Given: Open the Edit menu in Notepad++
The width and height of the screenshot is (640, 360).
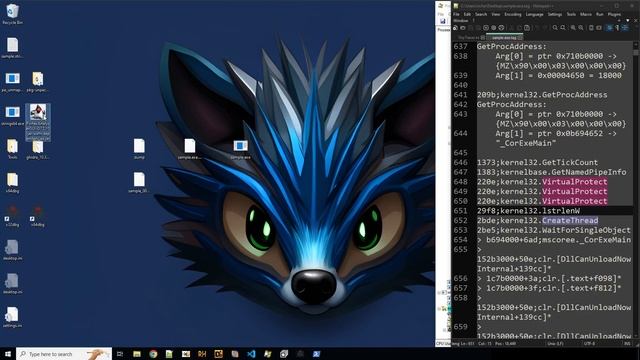Looking at the screenshot, I should (467, 14).
